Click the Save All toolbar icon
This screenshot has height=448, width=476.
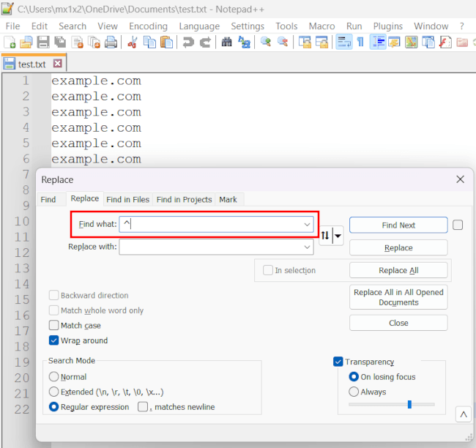(x=60, y=42)
